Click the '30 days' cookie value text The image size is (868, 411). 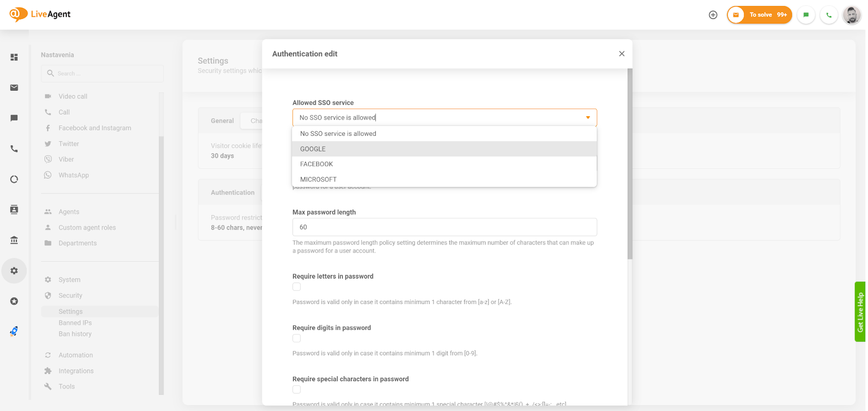pos(222,156)
